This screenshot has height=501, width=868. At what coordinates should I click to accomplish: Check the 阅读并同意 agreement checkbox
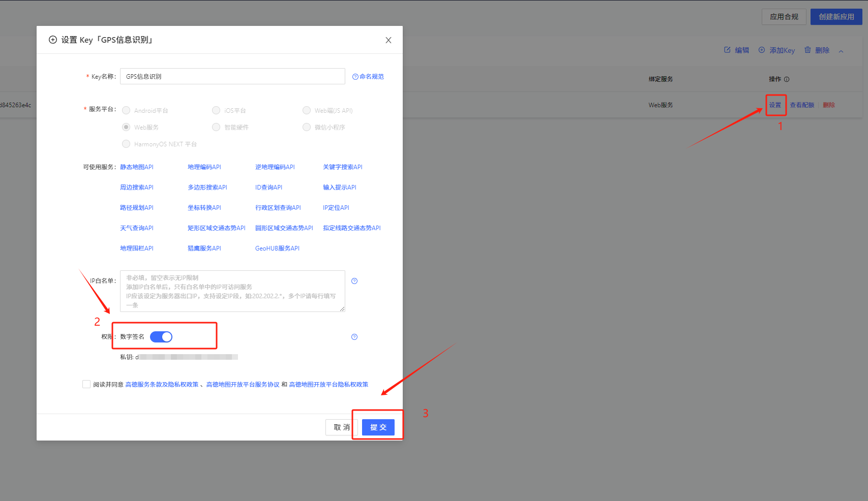[86, 384]
